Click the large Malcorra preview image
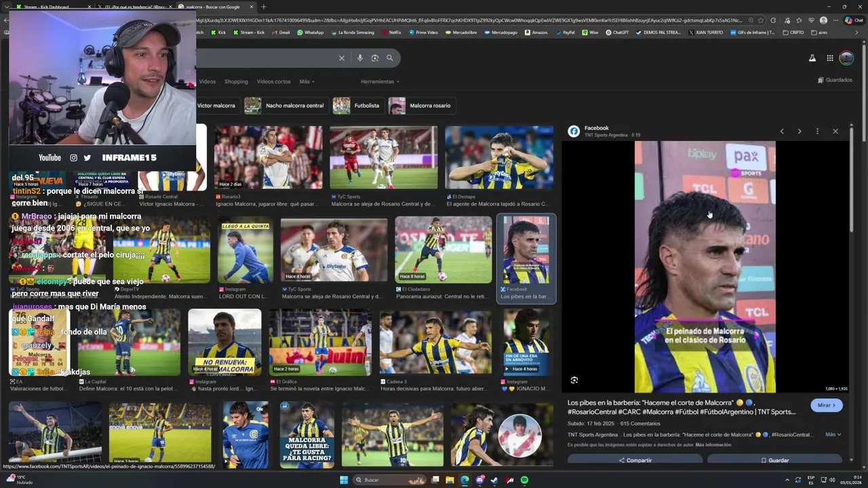The width and height of the screenshot is (868, 488). [705, 267]
